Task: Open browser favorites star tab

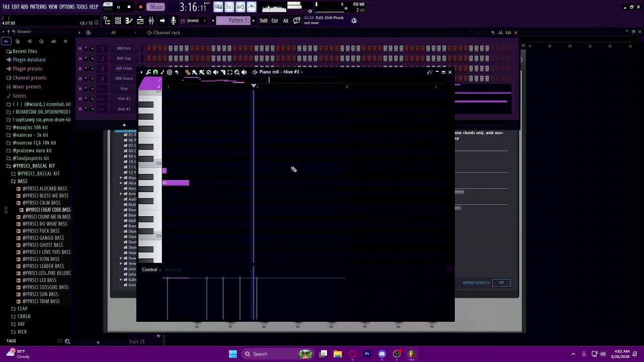Action: tap(65, 41)
